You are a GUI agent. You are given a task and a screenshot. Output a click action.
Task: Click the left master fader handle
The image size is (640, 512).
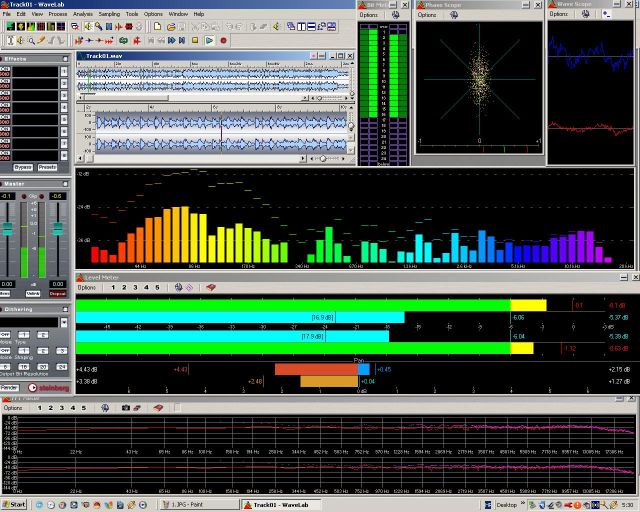pyautogui.click(x=7, y=229)
